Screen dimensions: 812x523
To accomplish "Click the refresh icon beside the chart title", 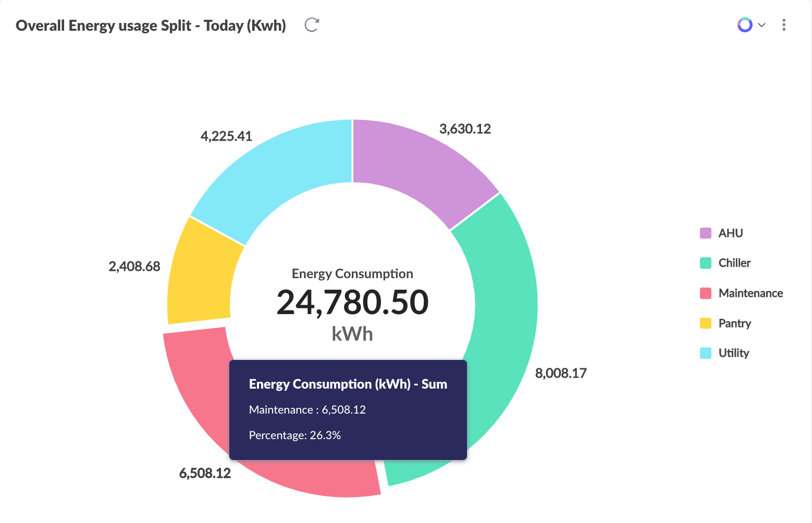I will tap(312, 24).
